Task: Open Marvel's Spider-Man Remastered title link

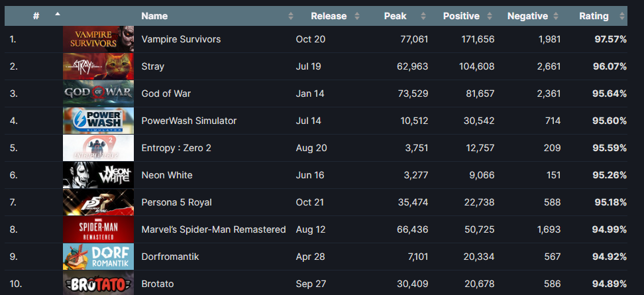Action: point(213,229)
